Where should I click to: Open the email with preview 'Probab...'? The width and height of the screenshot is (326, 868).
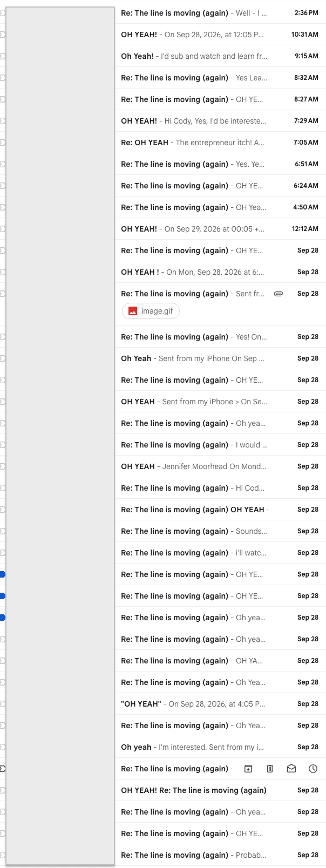click(220, 855)
